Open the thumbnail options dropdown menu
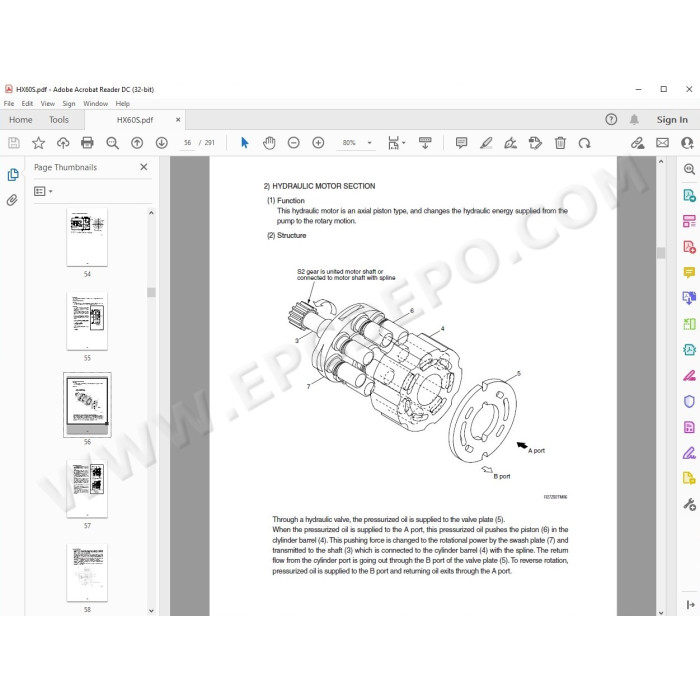 [x=43, y=191]
